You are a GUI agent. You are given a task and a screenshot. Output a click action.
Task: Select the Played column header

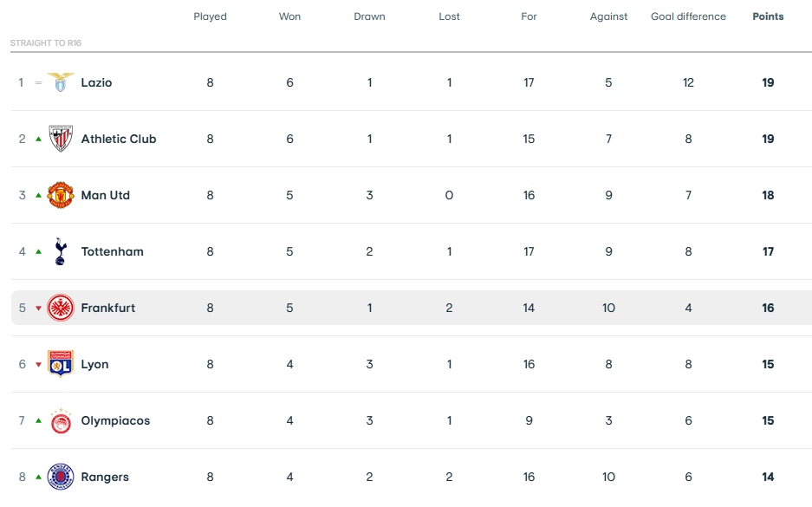(211, 16)
